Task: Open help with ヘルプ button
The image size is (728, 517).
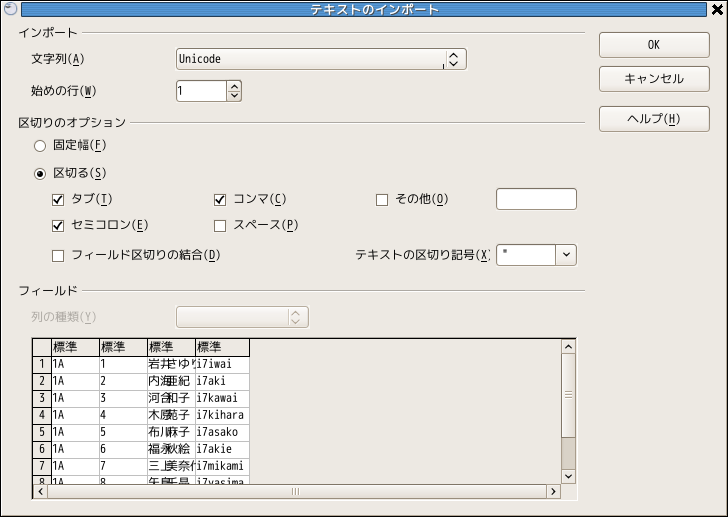Action: [653, 119]
